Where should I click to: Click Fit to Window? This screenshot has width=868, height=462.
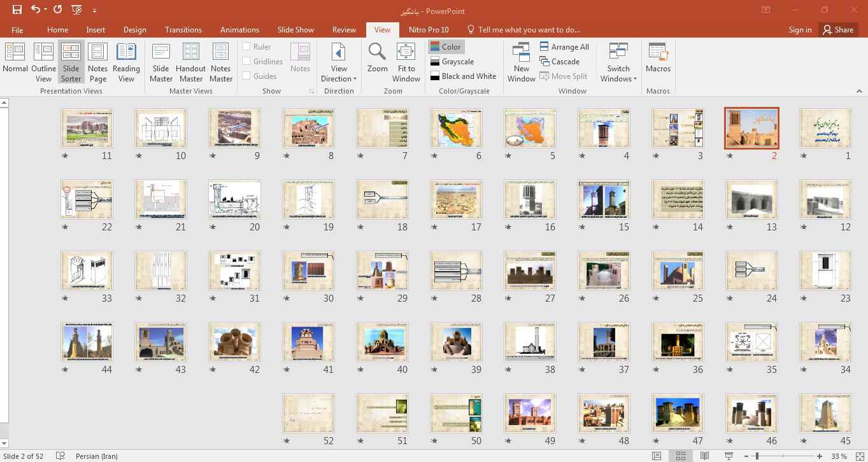(406, 62)
